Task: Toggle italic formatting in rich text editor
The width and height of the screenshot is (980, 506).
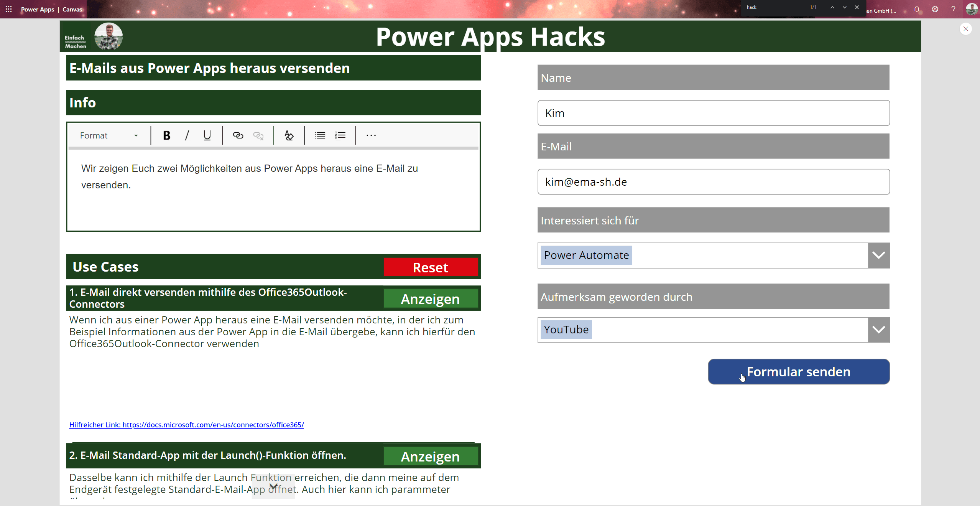Action: coord(187,135)
